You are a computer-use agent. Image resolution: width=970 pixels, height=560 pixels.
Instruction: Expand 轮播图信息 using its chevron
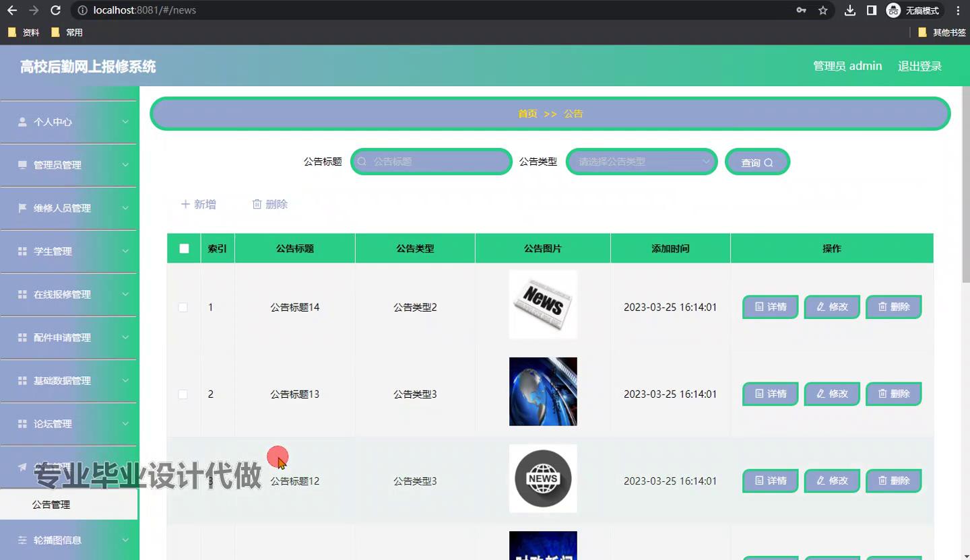coord(125,540)
